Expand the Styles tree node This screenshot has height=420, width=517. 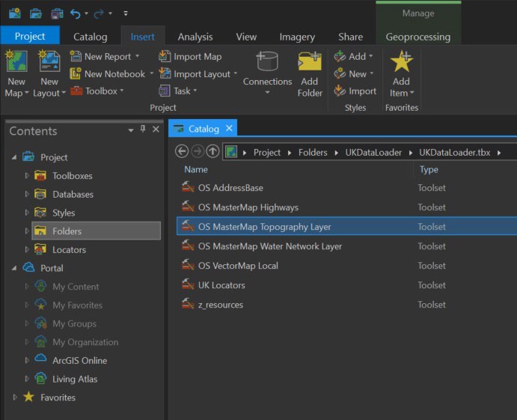tap(27, 213)
